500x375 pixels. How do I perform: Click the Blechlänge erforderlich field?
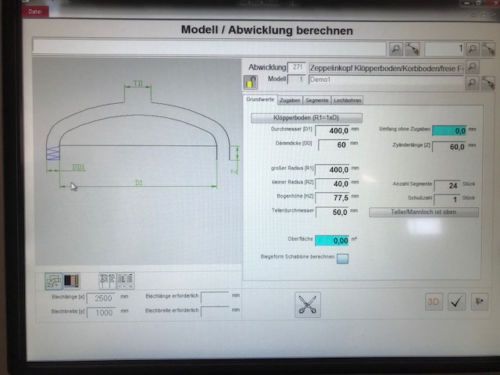click(x=215, y=297)
